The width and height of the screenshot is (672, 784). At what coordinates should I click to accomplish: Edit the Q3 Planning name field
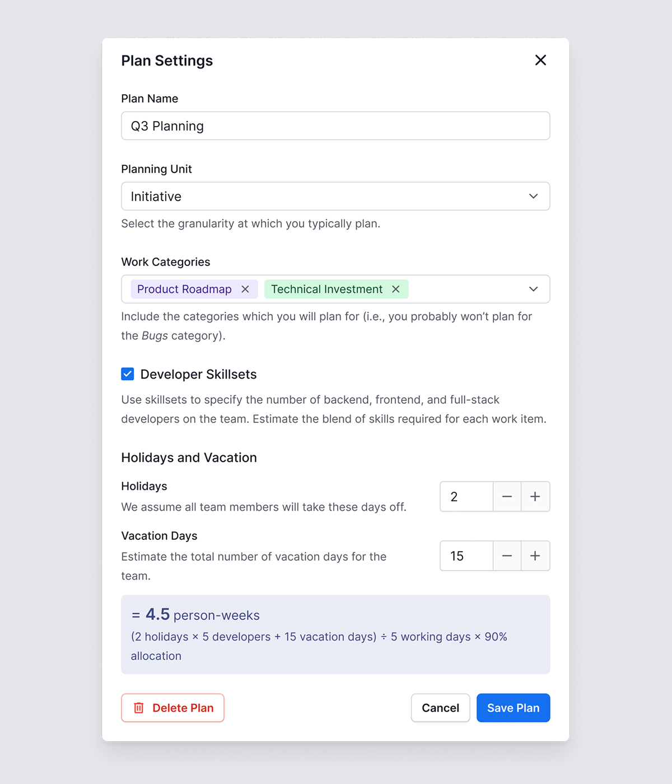point(335,125)
